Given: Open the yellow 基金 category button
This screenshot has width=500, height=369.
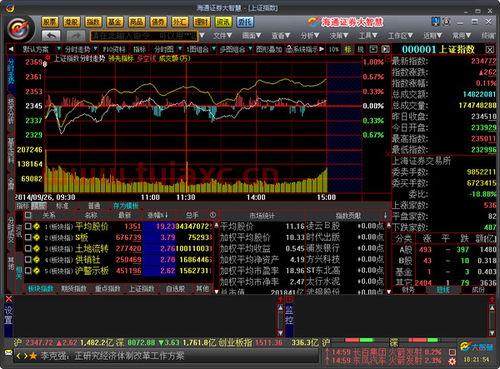Looking at the screenshot, I should pyautogui.click(x=115, y=22).
